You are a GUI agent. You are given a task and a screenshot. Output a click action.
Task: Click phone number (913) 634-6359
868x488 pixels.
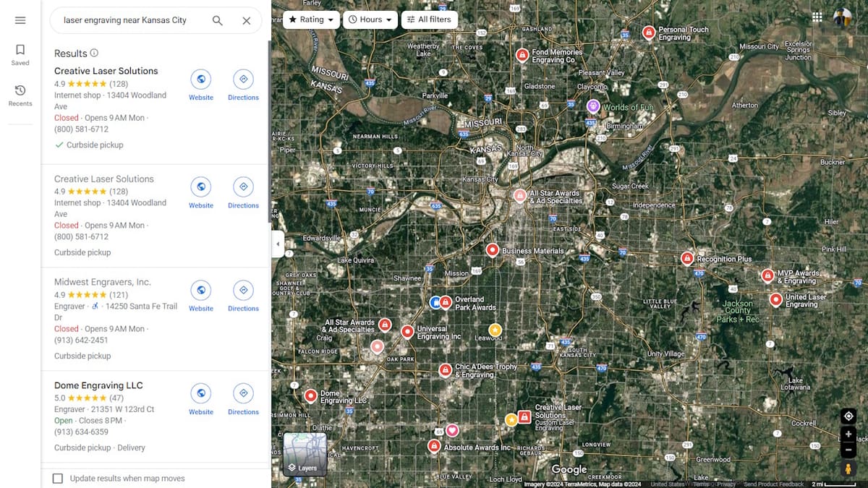tap(81, 432)
